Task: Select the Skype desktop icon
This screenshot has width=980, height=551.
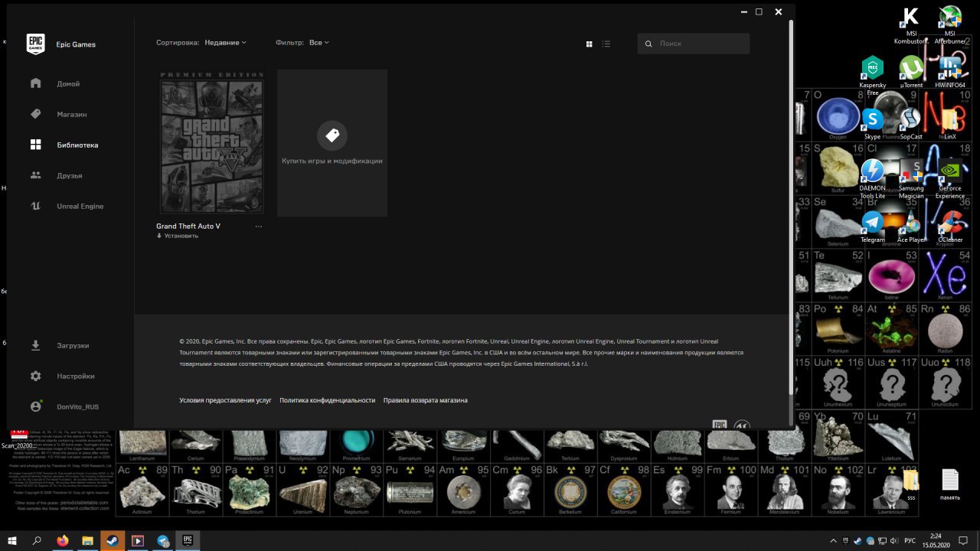Action: pos(873,124)
